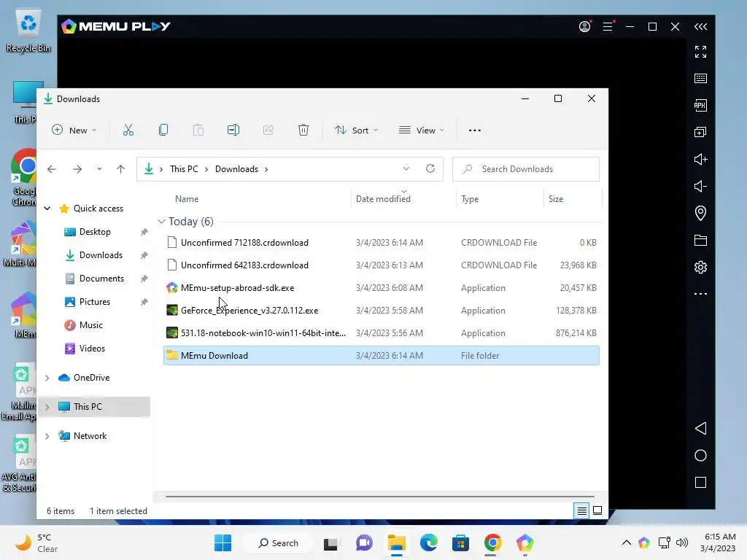Open MEmu settings gear icon

700,267
